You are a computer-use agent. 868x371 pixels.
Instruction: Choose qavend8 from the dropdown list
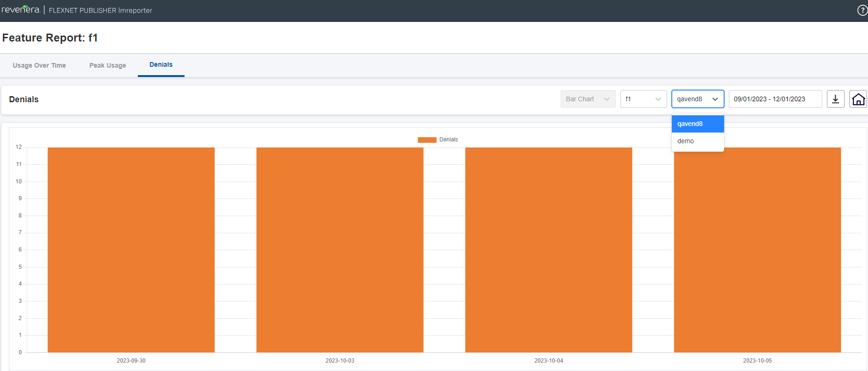(697, 124)
